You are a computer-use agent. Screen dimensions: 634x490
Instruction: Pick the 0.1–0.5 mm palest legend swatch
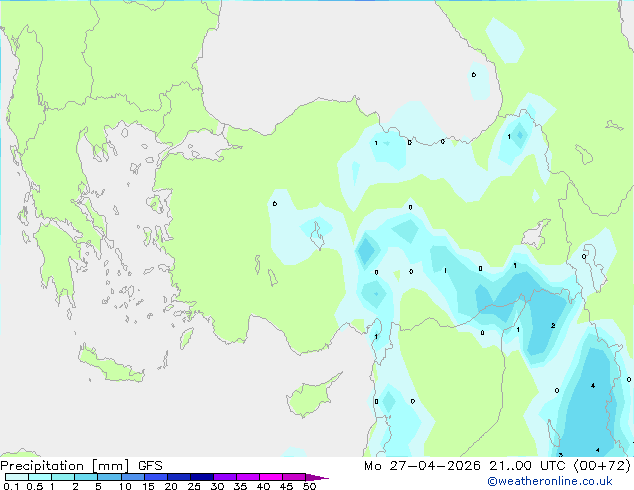(x=17, y=477)
